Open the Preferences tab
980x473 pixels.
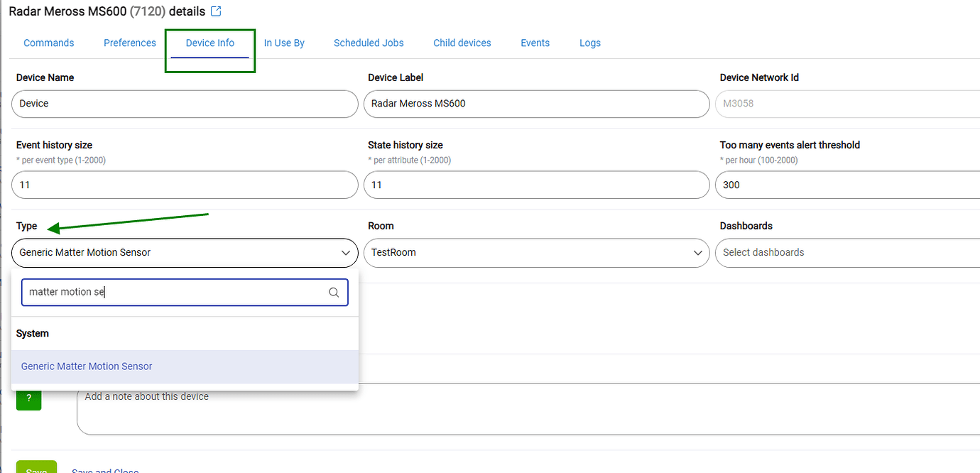(x=130, y=43)
